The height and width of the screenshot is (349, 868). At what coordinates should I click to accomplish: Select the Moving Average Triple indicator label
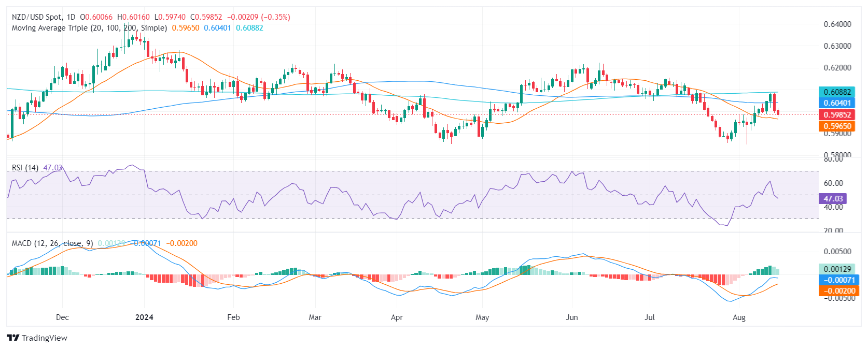click(x=89, y=28)
